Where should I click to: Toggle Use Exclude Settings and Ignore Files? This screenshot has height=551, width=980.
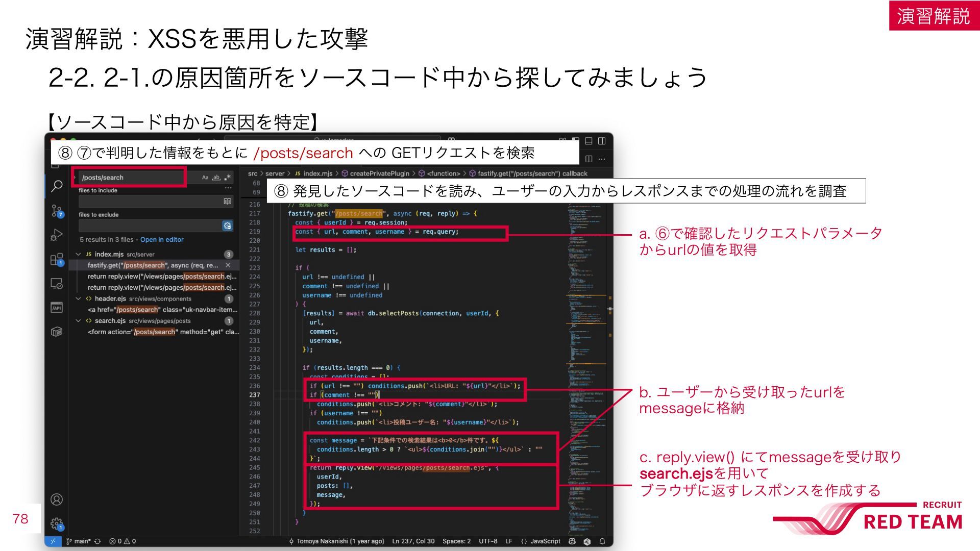tap(228, 226)
